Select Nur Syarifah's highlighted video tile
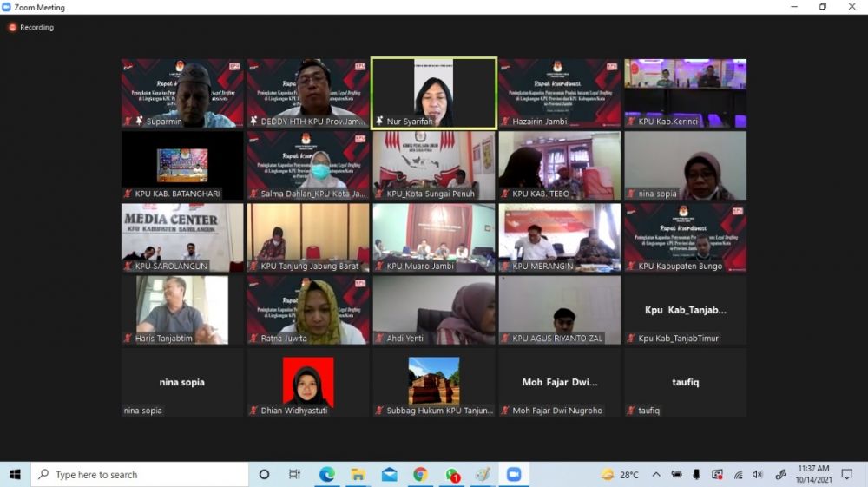 pos(433,93)
